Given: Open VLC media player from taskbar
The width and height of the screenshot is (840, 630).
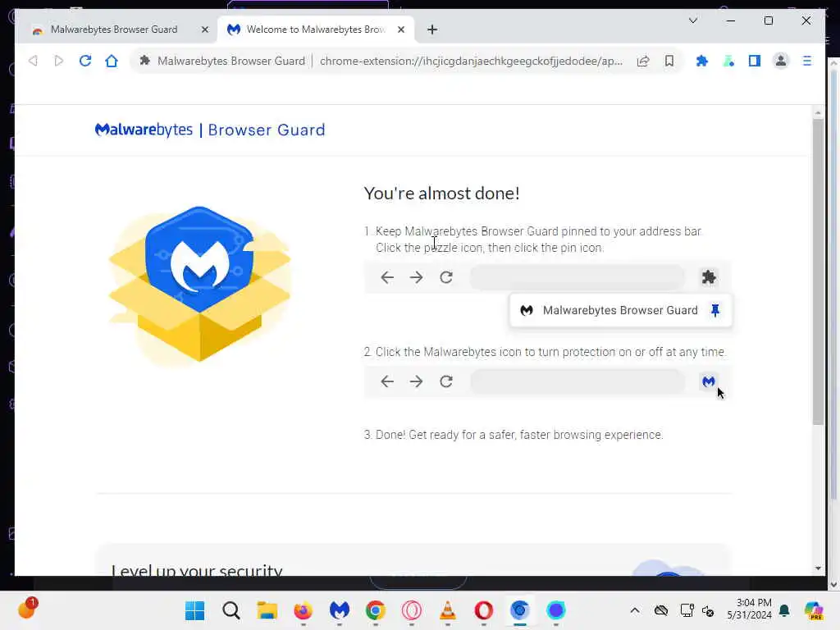Looking at the screenshot, I should tap(447, 610).
